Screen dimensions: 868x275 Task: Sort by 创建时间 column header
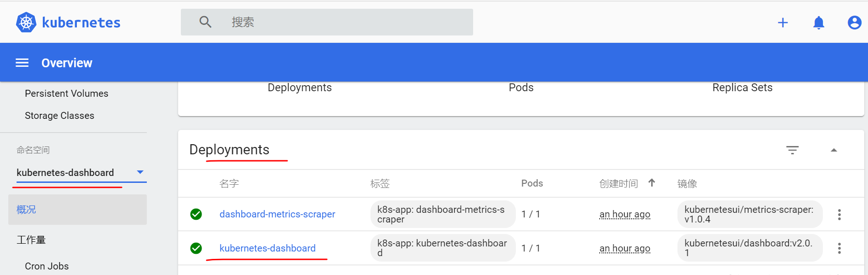pos(619,184)
